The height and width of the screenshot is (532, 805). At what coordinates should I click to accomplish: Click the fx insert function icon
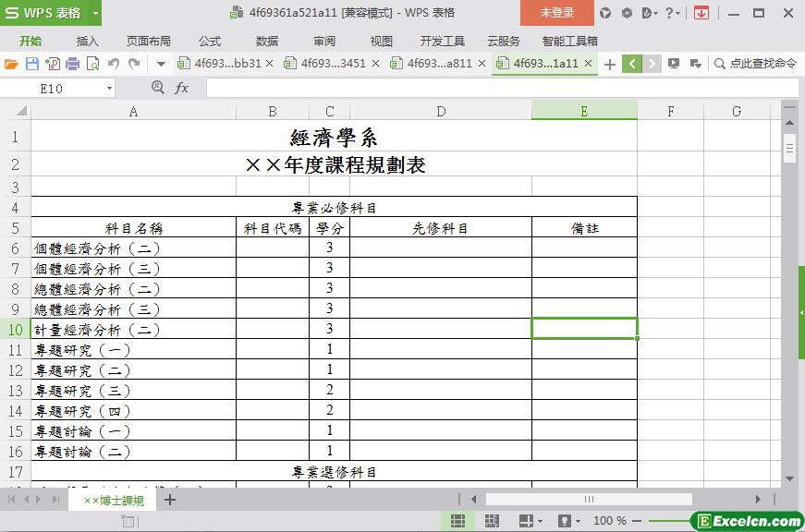[181, 89]
